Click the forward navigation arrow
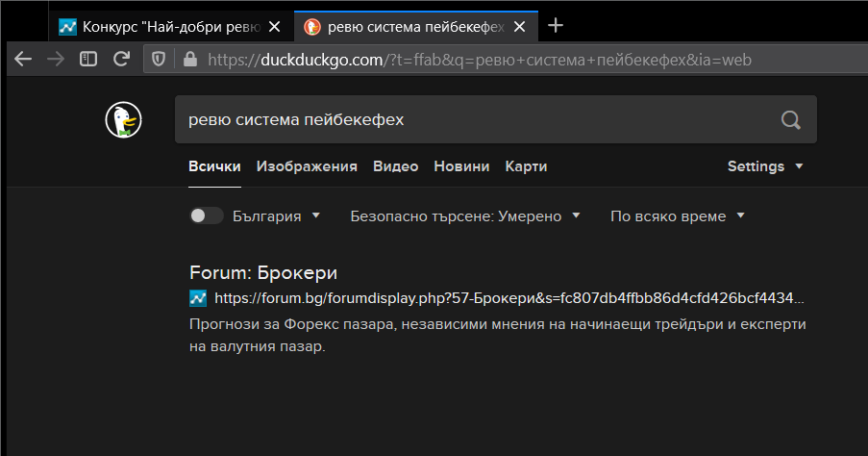Image resolution: width=868 pixels, height=456 pixels. (x=56, y=59)
